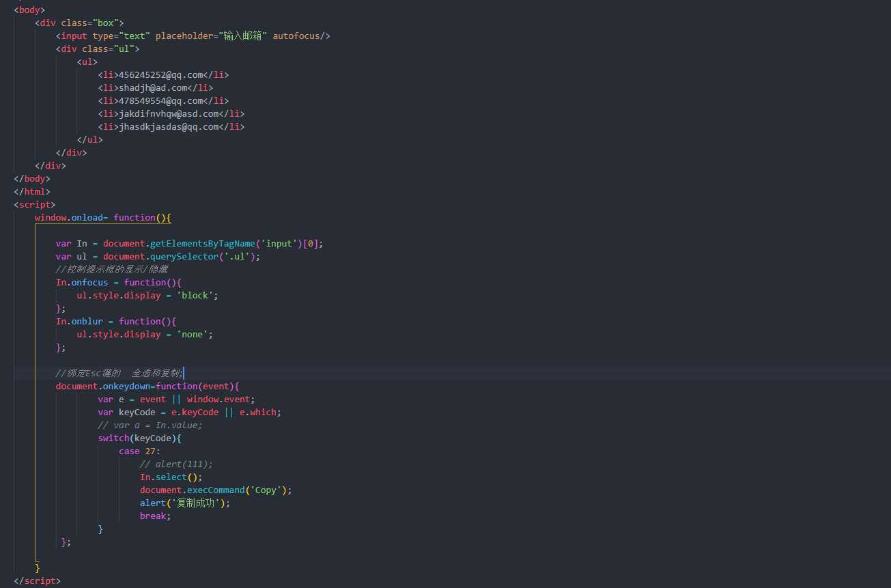Click the var e = event line
Screen dimensions: 891x588
(176, 399)
